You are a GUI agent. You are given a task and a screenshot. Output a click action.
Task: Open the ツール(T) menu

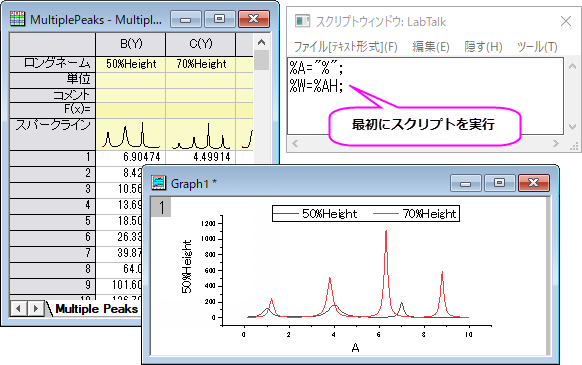point(537,47)
